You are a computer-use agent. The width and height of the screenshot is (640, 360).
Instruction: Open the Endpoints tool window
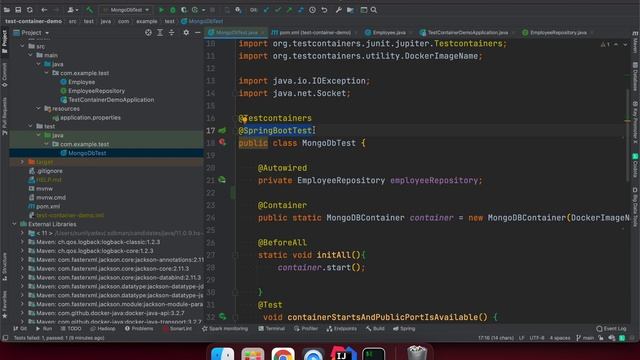click(342, 329)
